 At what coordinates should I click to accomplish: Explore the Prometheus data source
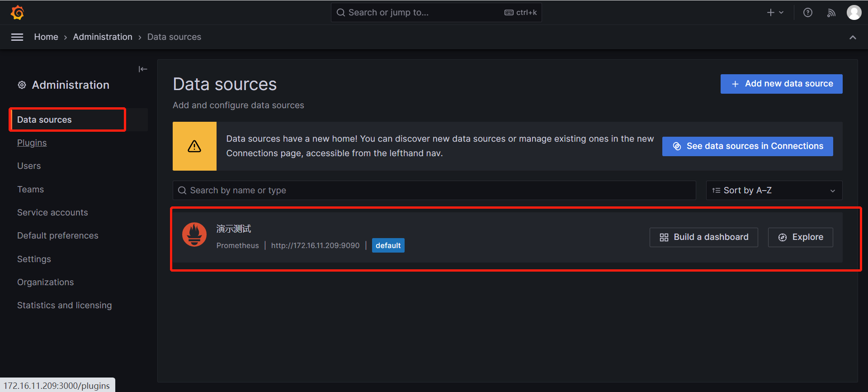coord(800,237)
